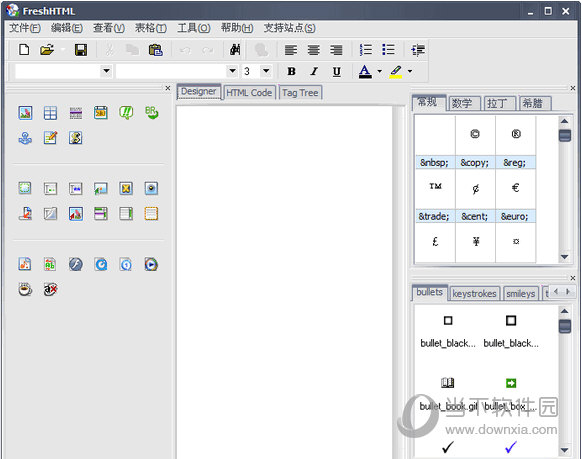Switch to keystrokes tab
Screen dimensions: 582x459
(x=474, y=294)
